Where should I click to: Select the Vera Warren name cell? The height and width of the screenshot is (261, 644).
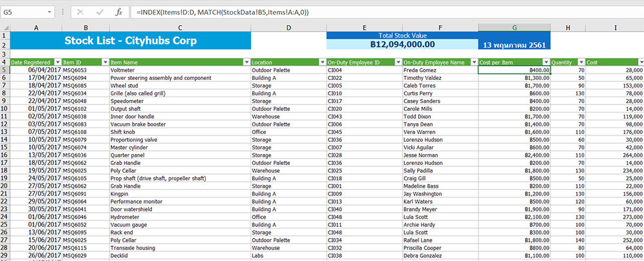tap(440, 132)
